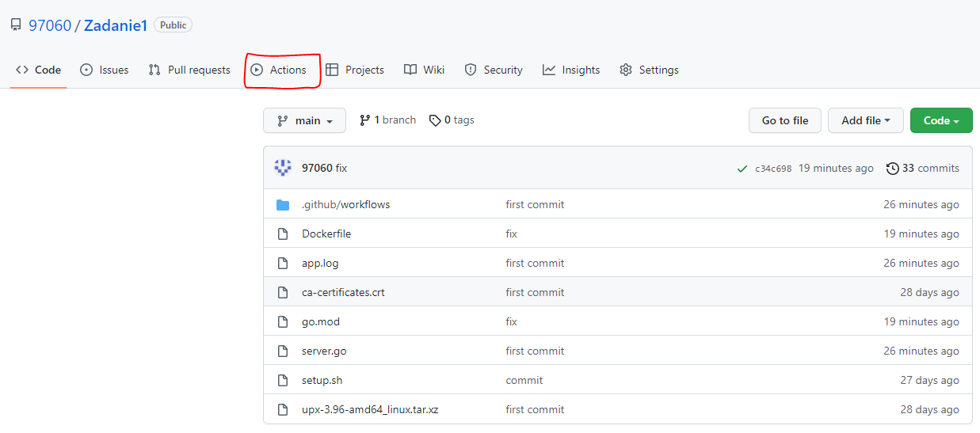
Task: Expand the Add file dropdown
Action: (866, 120)
